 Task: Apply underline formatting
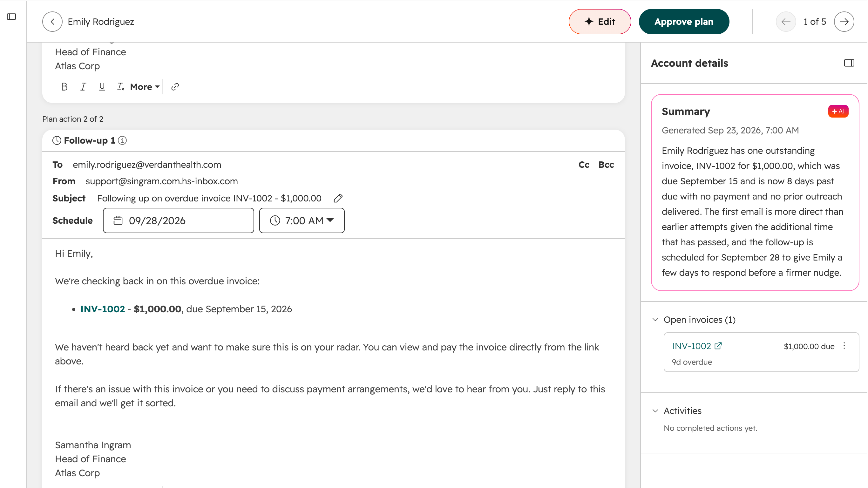(x=102, y=87)
